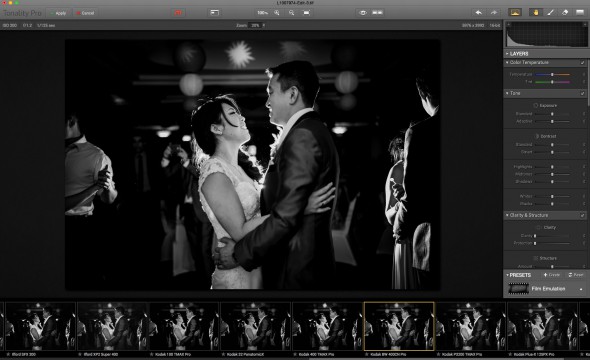The height and width of the screenshot is (360, 590).
Task: Collapse the PRESETS panel
Action: (507, 275)
